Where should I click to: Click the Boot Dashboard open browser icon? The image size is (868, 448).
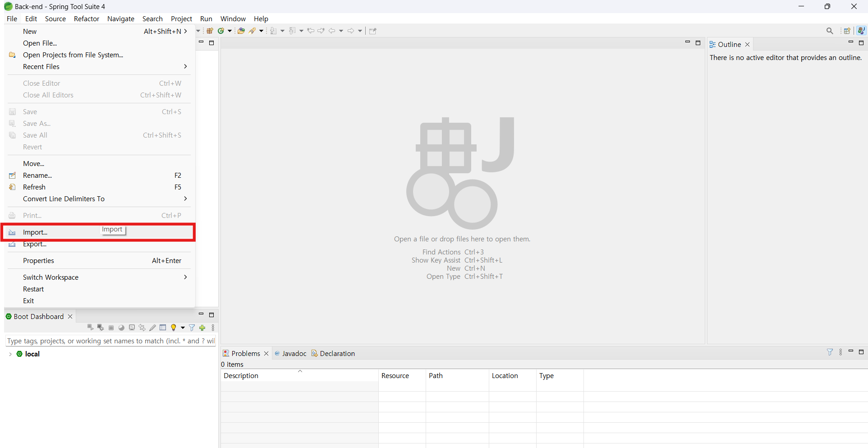pyautogui.click(x=121, y=328)
